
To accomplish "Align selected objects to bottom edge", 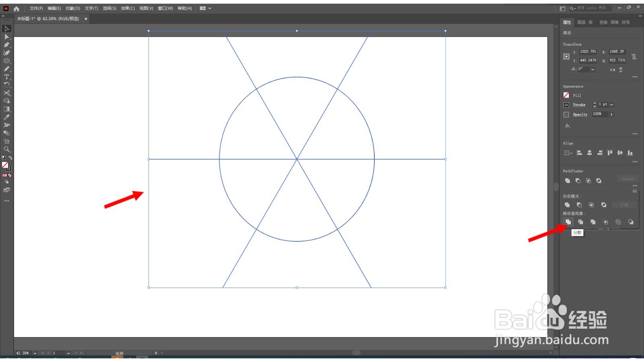I will click(x=630, y=153).
